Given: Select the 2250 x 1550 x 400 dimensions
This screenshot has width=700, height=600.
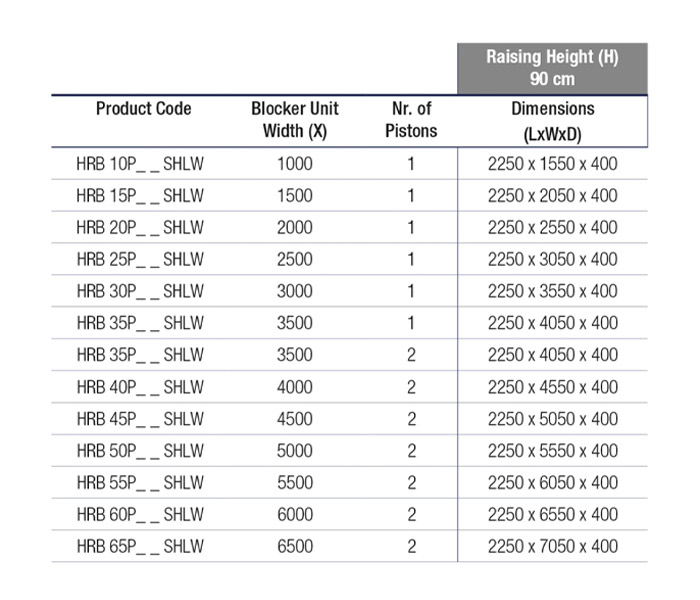Looking at the screenshot, I should [552, 164].
